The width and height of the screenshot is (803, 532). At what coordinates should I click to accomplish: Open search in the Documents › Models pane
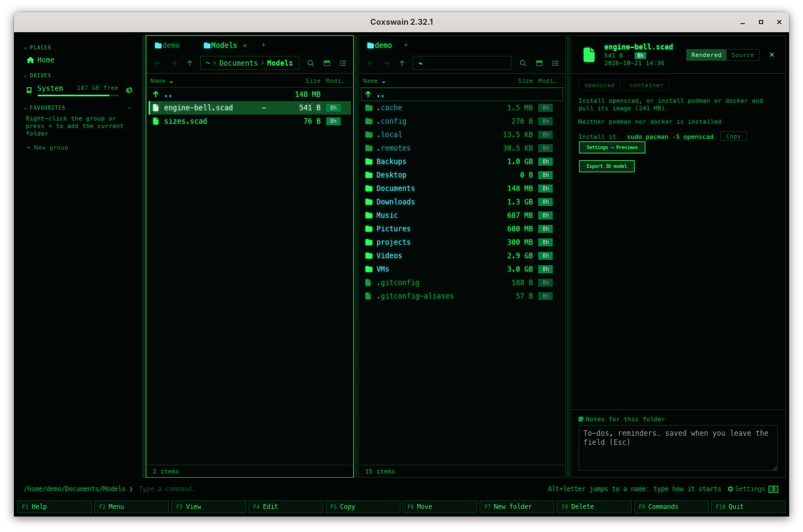(x=311, y=63)
